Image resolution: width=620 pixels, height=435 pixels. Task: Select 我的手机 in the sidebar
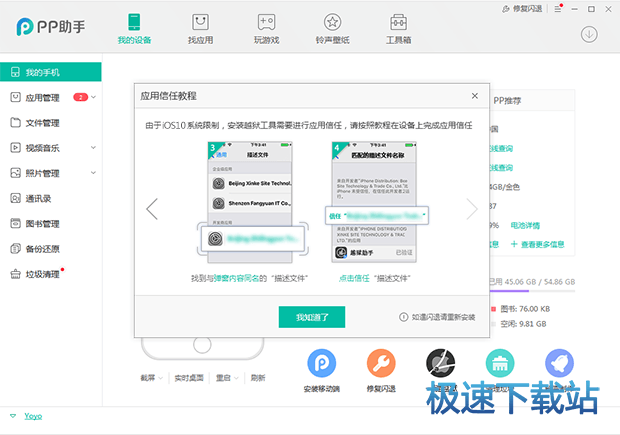click(51, 72)
